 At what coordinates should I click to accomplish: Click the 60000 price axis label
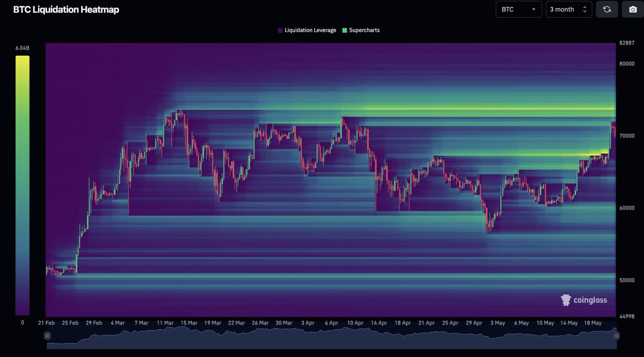pyautogui.click(x=627, y=208)
